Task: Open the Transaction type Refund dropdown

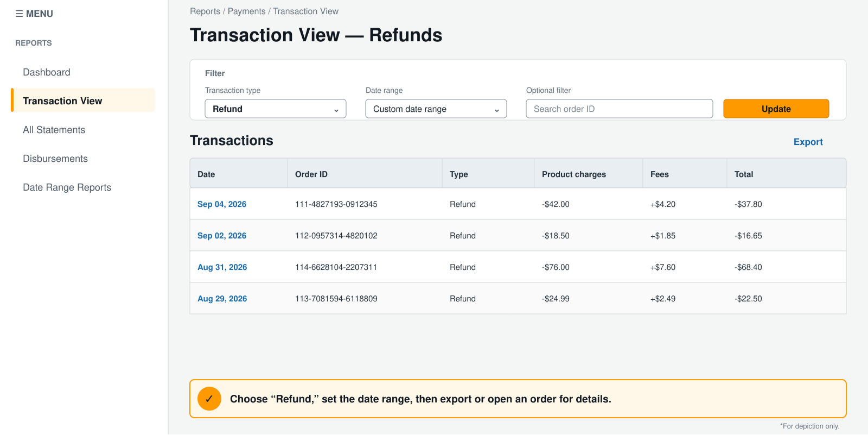Action: [276, 109]
